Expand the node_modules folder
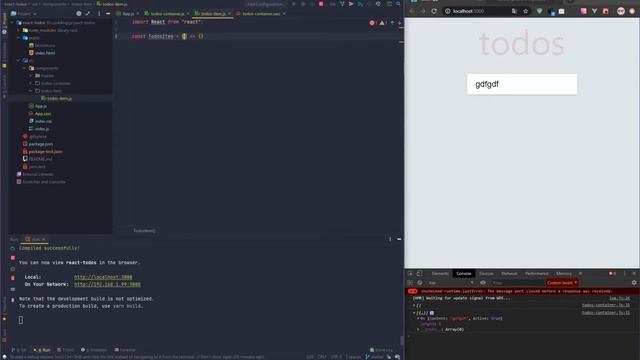 18,30
